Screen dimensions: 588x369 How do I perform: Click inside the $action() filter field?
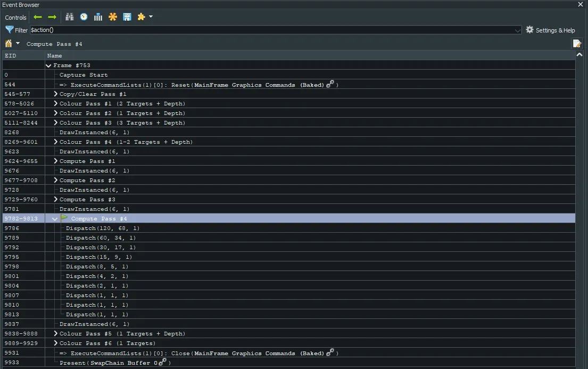[160, 30]
